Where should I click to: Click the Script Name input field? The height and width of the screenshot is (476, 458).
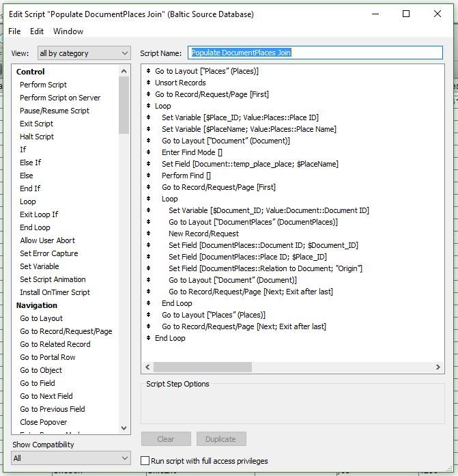(315, 53)
